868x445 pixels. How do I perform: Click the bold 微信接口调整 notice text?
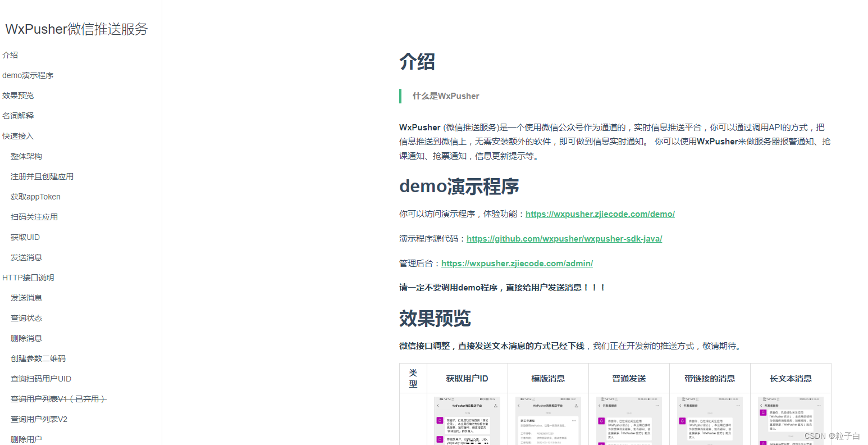pos(492,346)
